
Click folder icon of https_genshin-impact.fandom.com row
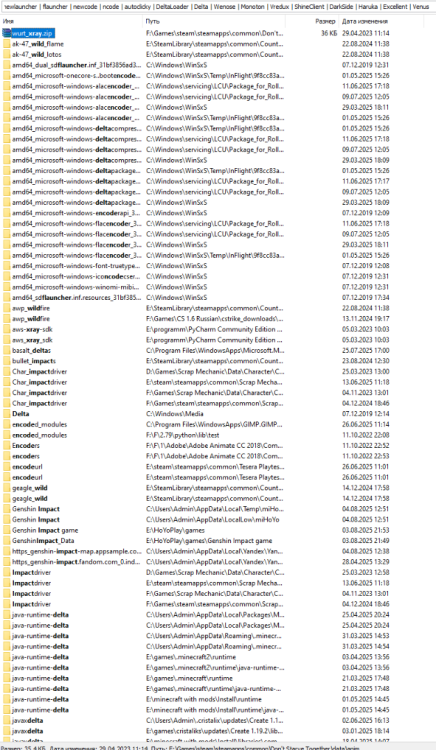[x=7, y=562]
